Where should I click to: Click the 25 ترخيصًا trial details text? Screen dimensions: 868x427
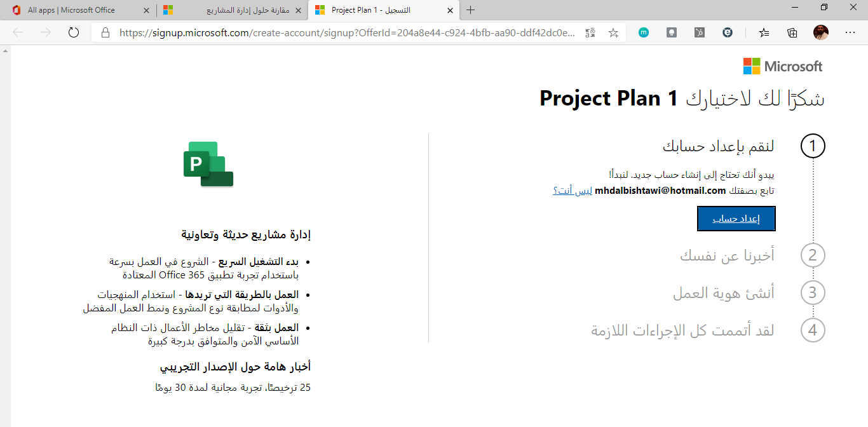click(233, 388)
